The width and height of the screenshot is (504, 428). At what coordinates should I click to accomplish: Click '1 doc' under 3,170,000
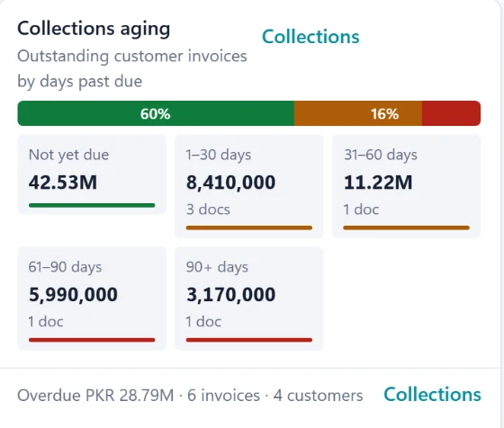coord(203,321)
